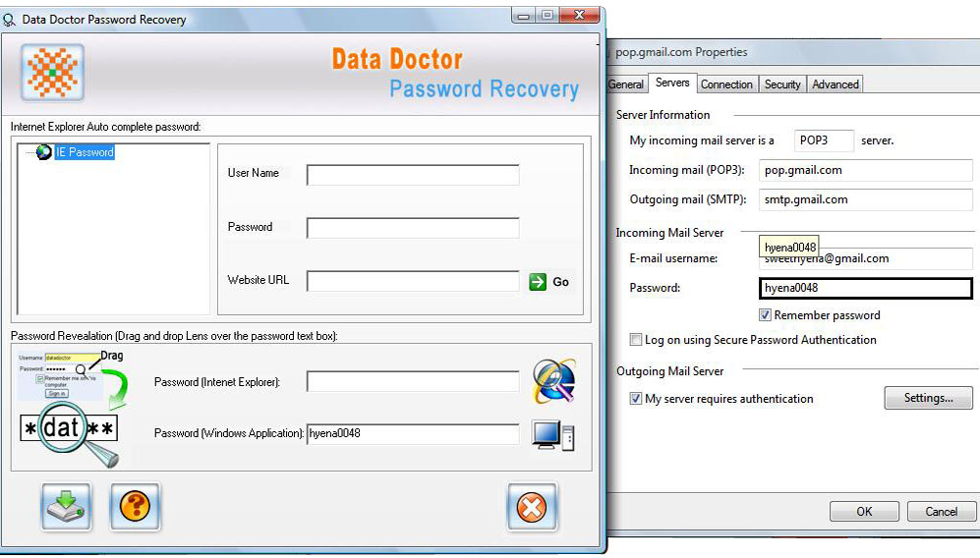This screenshot has height=558, width=980.
Task: Click the green arrow Go icon
Action: pyautogui.click(x=538, y=282)
